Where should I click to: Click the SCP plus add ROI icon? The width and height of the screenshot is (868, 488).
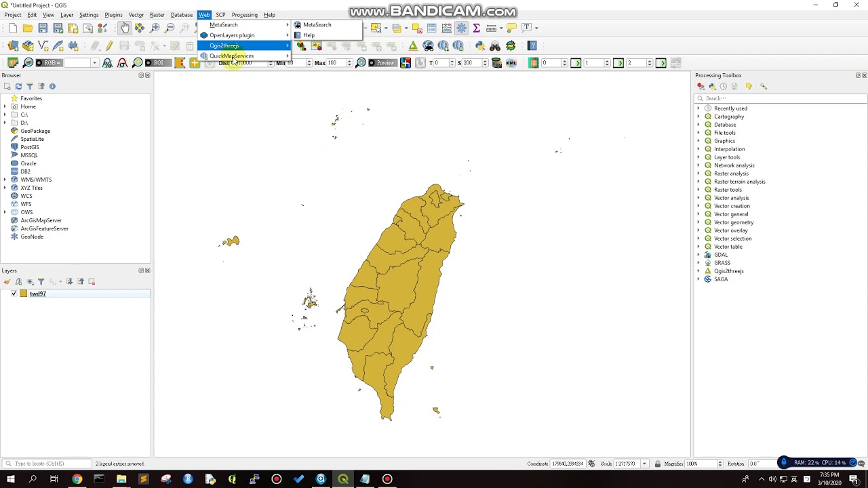[195, 63]
